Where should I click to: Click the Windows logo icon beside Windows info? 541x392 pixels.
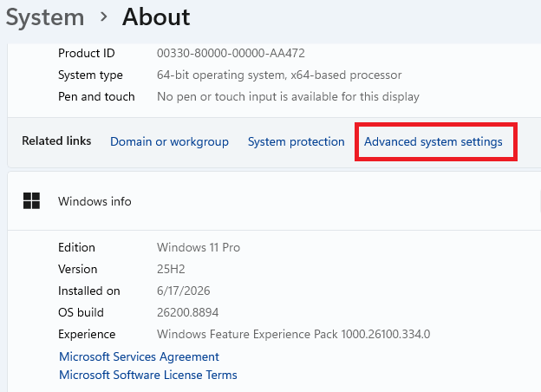31,201
